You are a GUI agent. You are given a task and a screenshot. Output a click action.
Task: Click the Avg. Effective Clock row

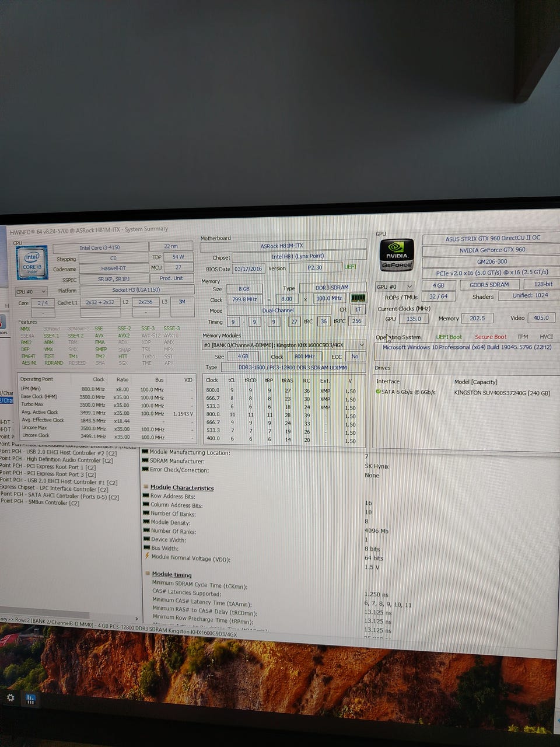tap(106, 420)
